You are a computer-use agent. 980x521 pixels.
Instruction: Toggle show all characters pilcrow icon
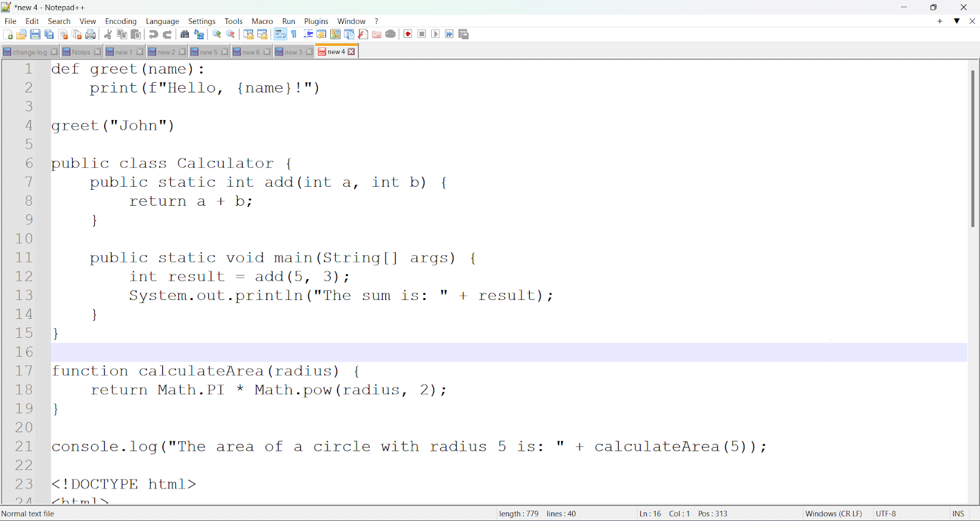[x=294, y=34]
